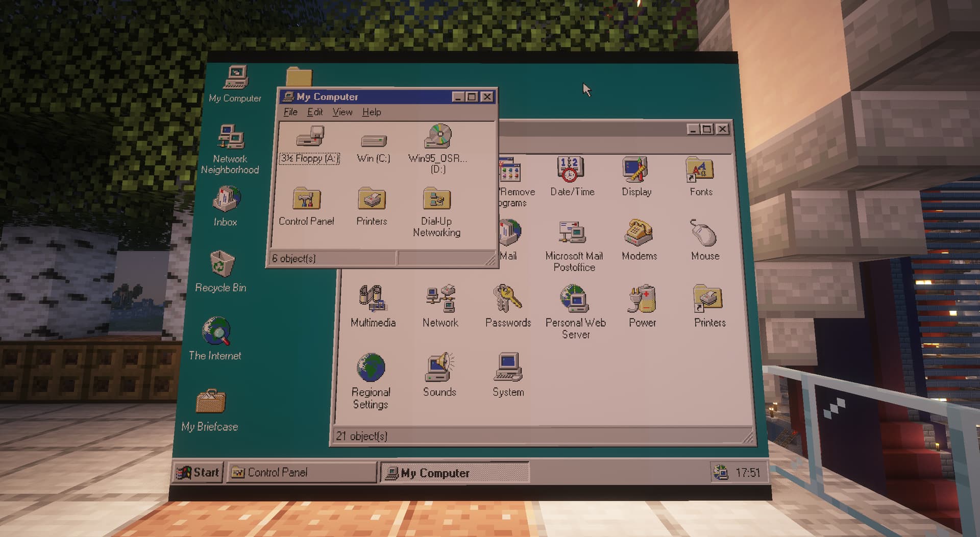The width and height of the screenshot is (980, 537).
Task: Open the 3½ Floppy (A:) drive icon
Action: [x=310, y=137]
